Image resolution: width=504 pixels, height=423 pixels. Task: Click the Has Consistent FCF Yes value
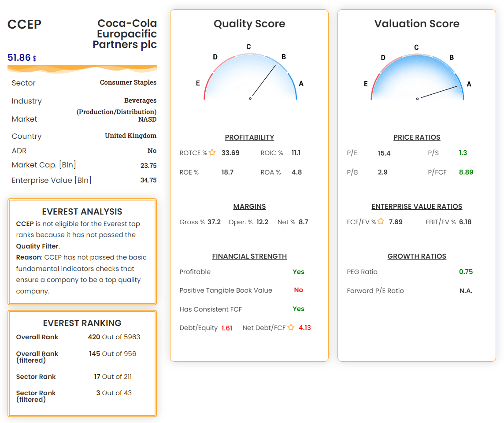(x=298, y=308)
